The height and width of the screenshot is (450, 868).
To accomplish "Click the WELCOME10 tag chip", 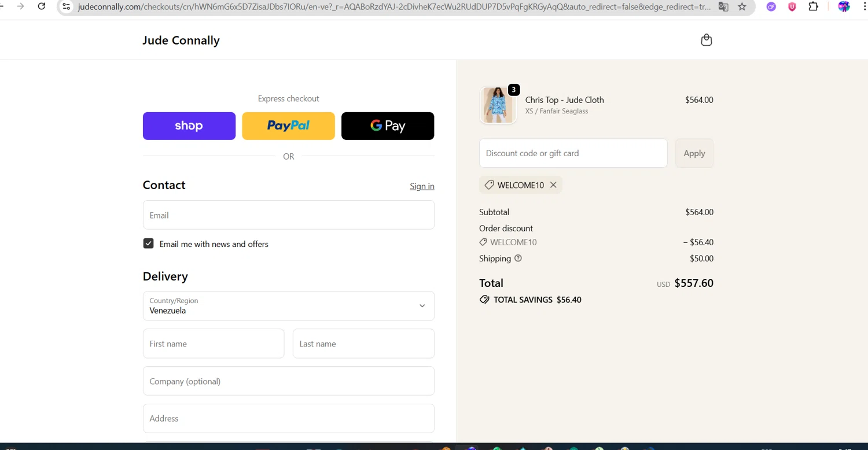I will coord(520,185).
